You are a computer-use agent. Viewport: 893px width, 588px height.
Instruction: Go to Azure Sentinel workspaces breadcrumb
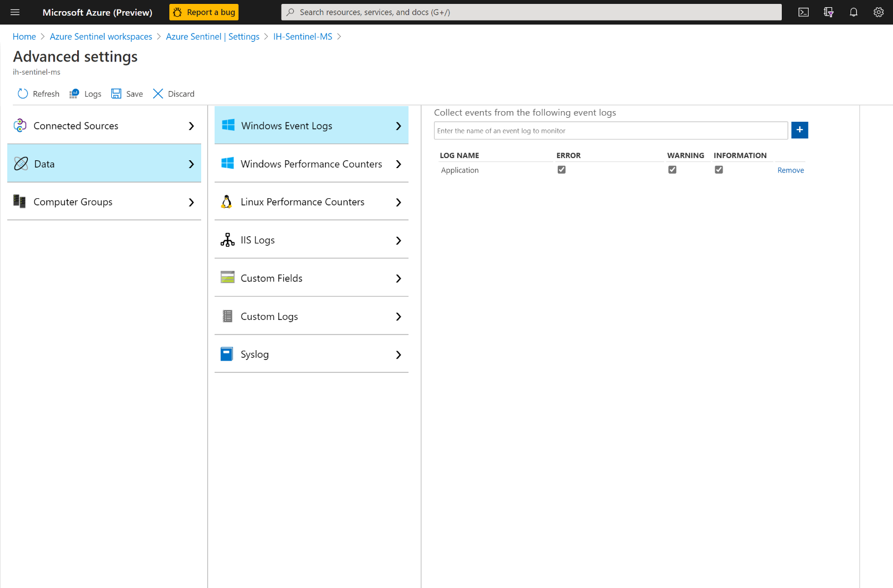tap(101, 37)
